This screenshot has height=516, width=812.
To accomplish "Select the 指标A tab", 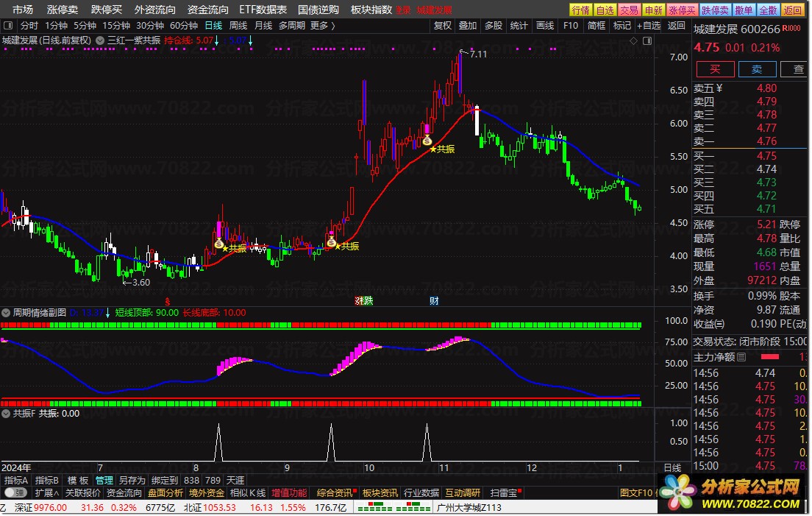I will pos(16,480).
